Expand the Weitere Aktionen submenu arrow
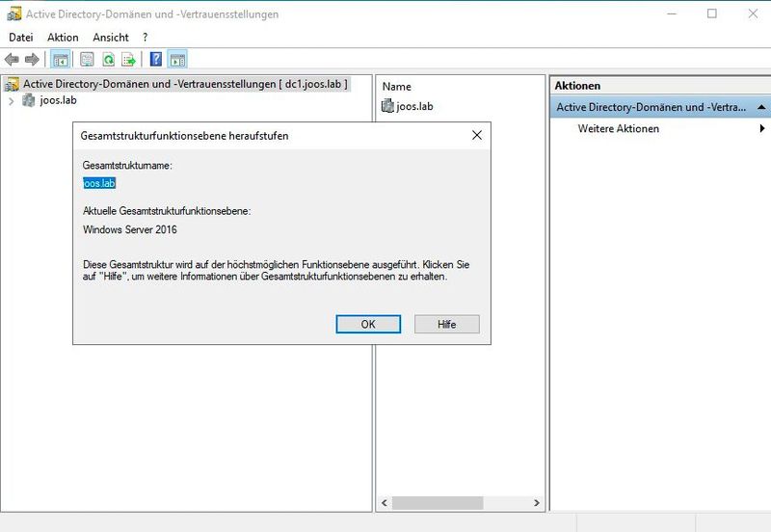The height and width of the screenshot is (532, 771). [x=761, y=128]
